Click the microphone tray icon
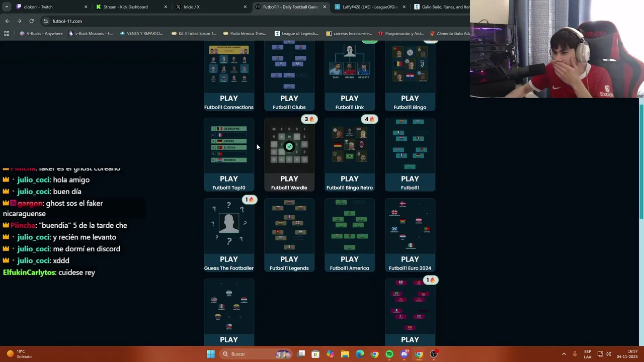 [575, 354]
